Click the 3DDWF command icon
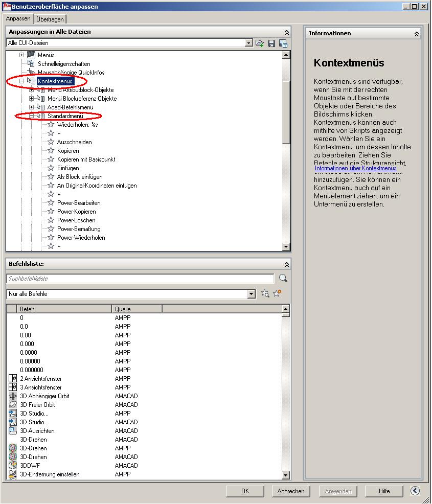This screenshot has width=432, height=504. (x=13, y=466)
